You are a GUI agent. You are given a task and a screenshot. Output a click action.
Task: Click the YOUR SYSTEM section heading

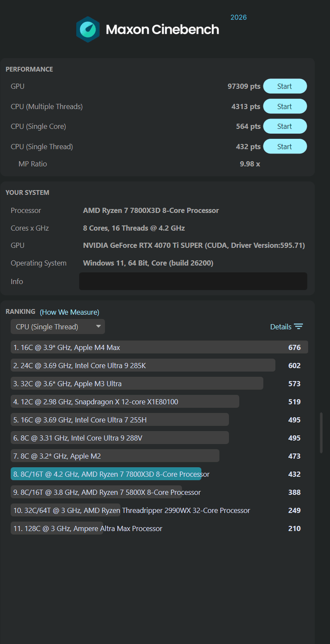pos(27,193)
